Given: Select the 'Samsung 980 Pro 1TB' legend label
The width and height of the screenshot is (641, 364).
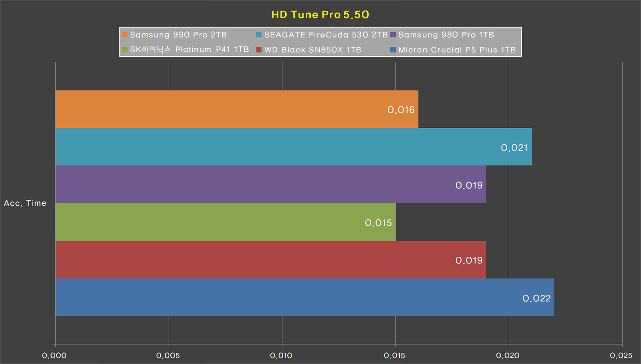Looking at the screenshot, I should pyautogui.click(x=446, y=35).
